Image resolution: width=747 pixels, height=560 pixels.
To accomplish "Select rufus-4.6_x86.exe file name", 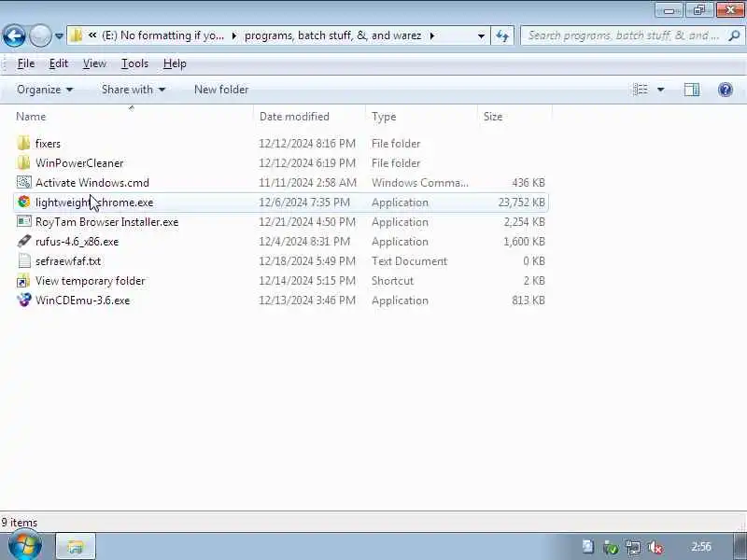I will click(x=77, y=242).
